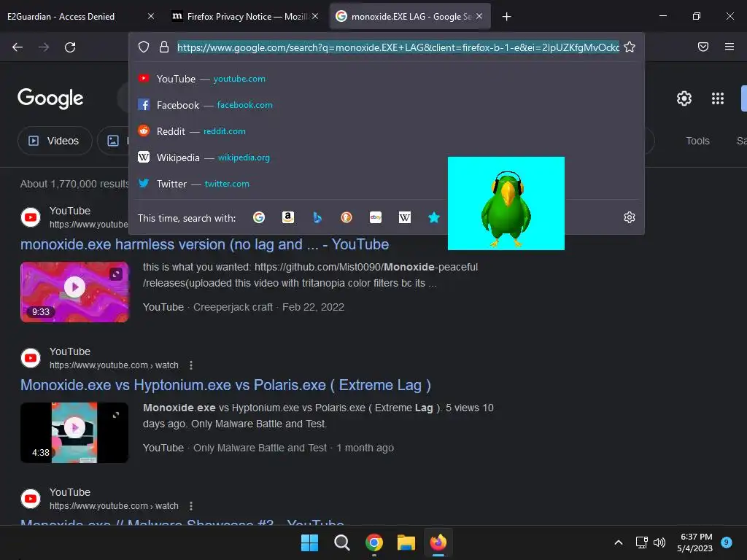Search this time with Google engine icon
Viewport: 747px width, 560px height.
coord(259,217)
